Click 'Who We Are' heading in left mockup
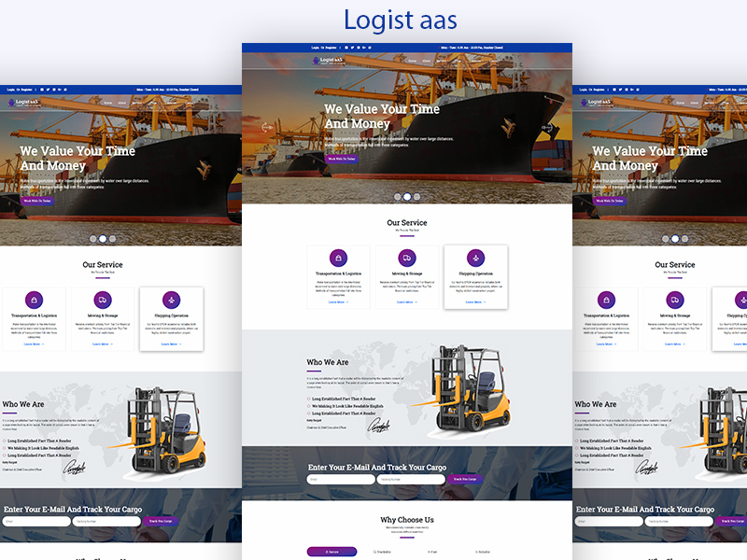The height and width of the screenshot is (560, 747). pyautogui.click(x=22, y=404)
